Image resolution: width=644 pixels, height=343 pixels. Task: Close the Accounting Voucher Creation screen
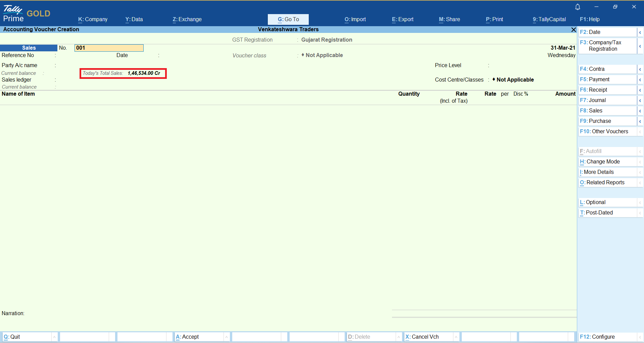point(574,30)
